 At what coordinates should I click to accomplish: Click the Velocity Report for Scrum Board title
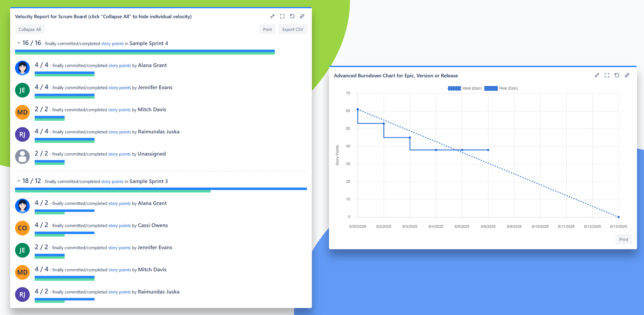pyautogui.click(x=103, y=16)
